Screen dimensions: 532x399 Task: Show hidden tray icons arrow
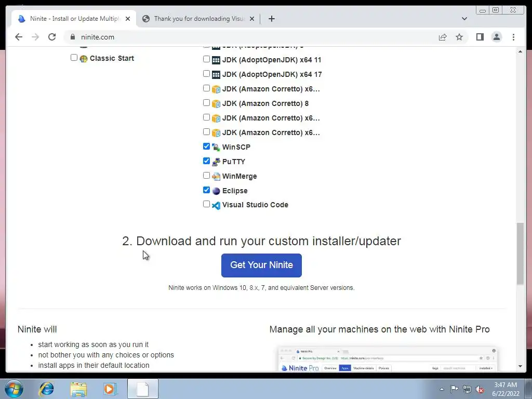442,390
